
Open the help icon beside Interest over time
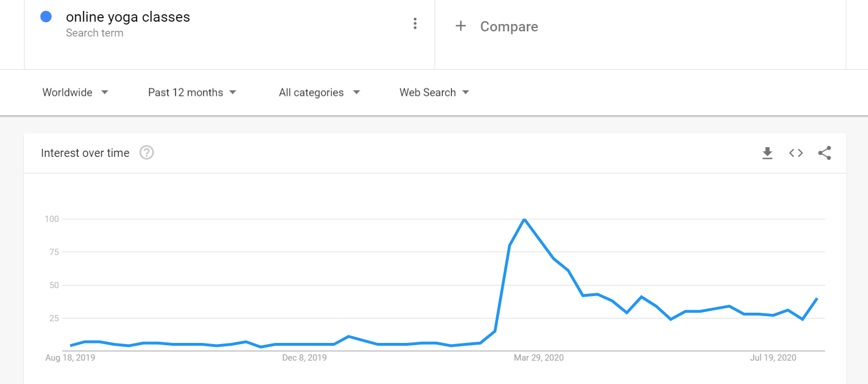click(147, 153)
